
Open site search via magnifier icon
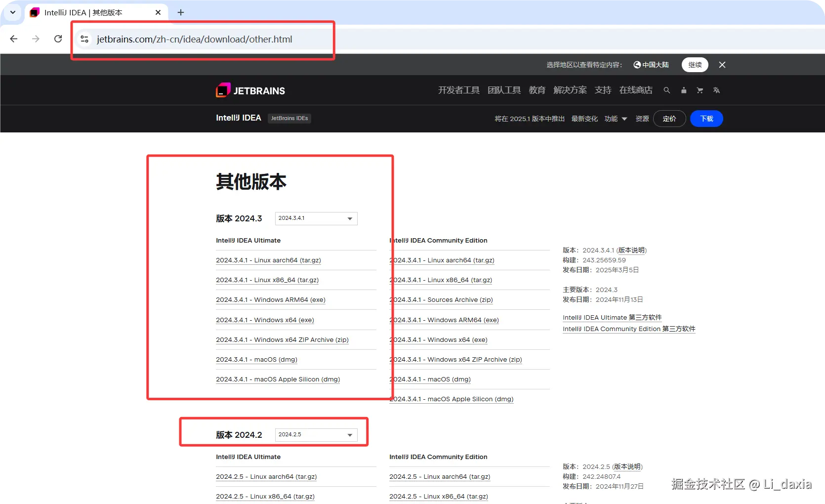666,90
